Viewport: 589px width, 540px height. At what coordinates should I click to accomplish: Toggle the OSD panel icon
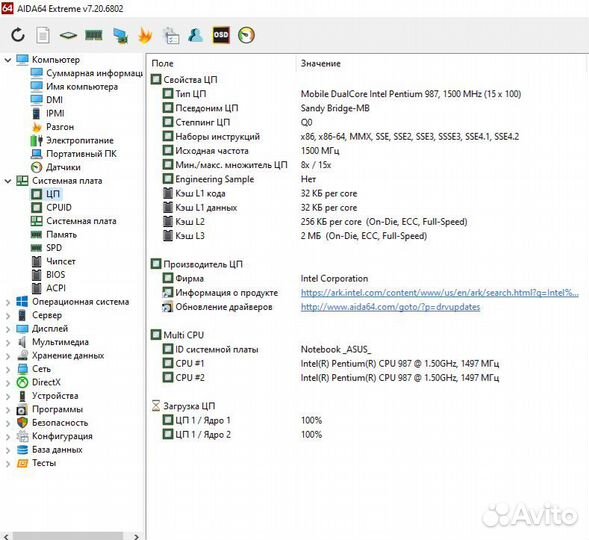tap(221, 35)
